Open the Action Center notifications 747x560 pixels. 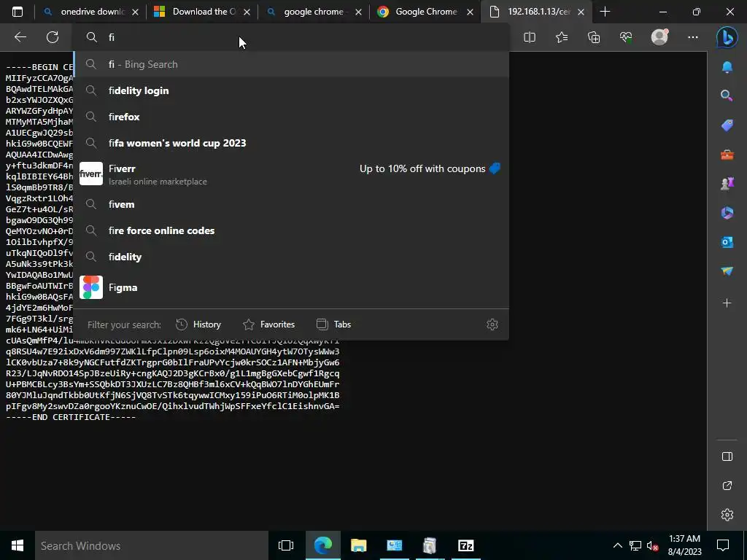tap(723, 545)
